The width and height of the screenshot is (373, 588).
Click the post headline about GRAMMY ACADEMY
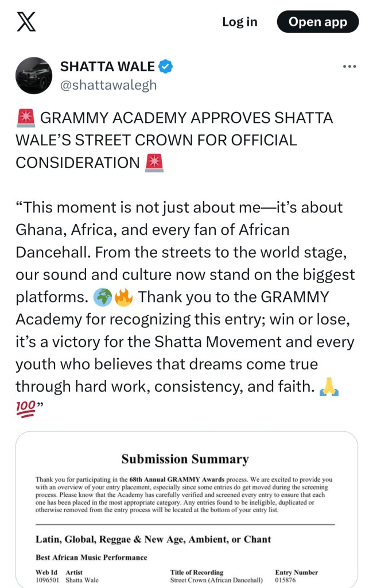(174, 140)
